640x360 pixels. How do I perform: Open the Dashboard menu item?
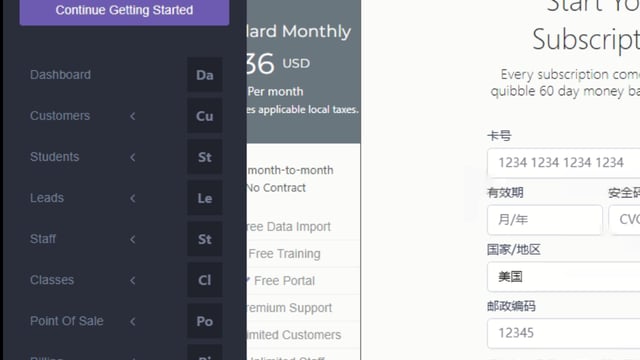(x=60, y=75)
